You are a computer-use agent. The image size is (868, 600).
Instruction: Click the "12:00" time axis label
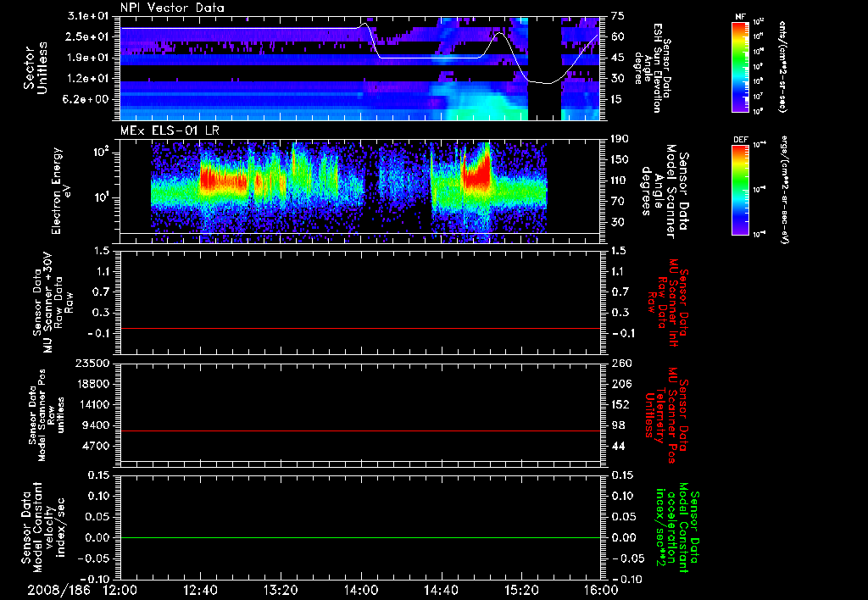click(x=120, y=591)
